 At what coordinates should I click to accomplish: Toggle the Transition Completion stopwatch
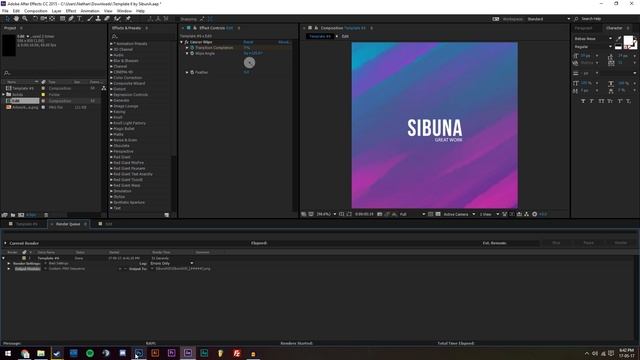pos(192,48)
